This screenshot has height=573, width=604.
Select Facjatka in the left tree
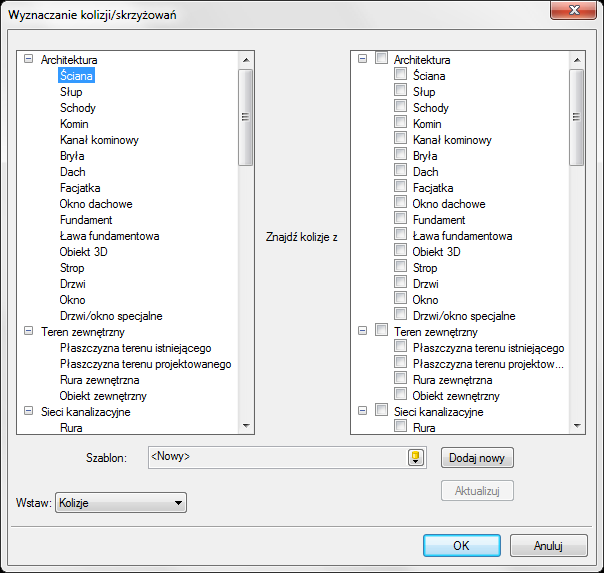80,188
